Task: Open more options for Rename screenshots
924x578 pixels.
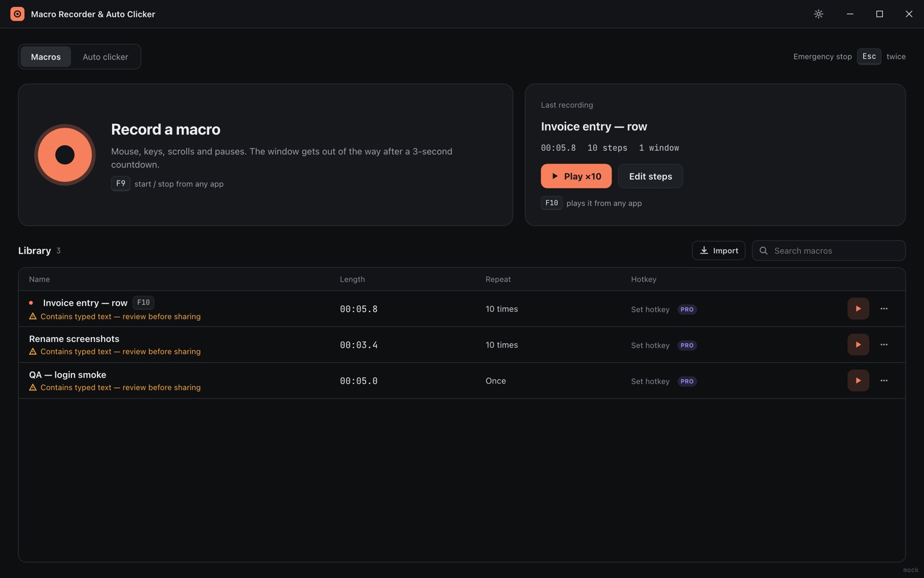Action: (884, 344)
